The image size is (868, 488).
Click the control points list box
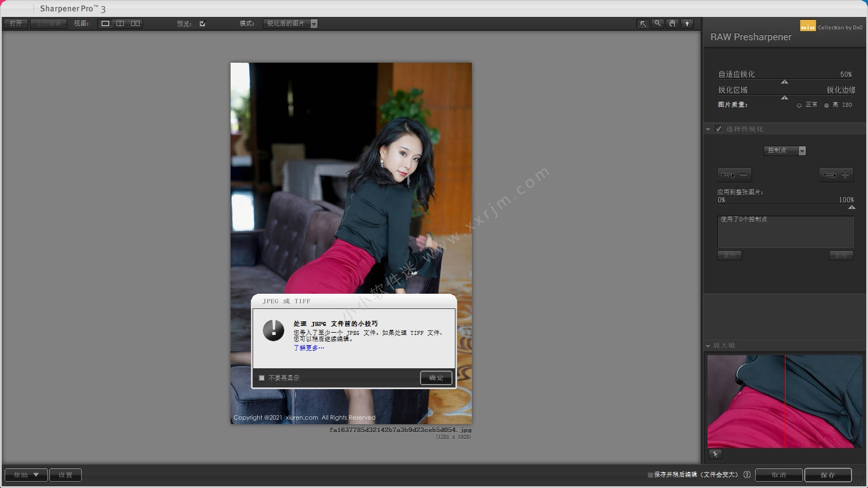785,232
